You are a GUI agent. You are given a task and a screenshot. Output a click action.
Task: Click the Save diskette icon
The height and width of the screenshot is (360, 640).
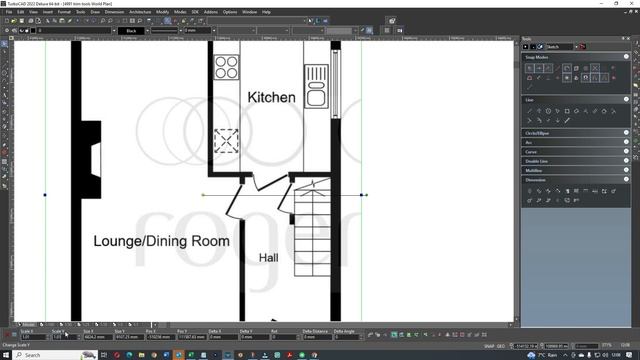(x=22, y=20)
